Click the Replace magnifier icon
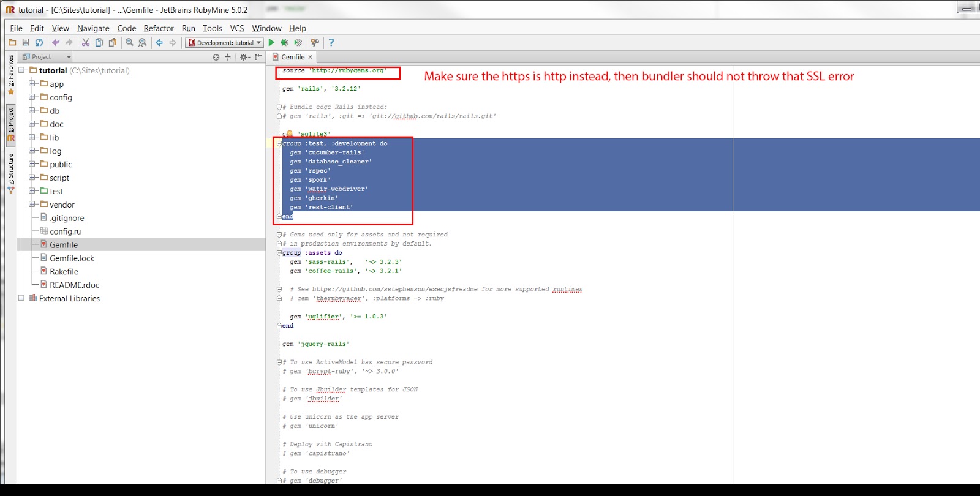 (x=143, y=42)
